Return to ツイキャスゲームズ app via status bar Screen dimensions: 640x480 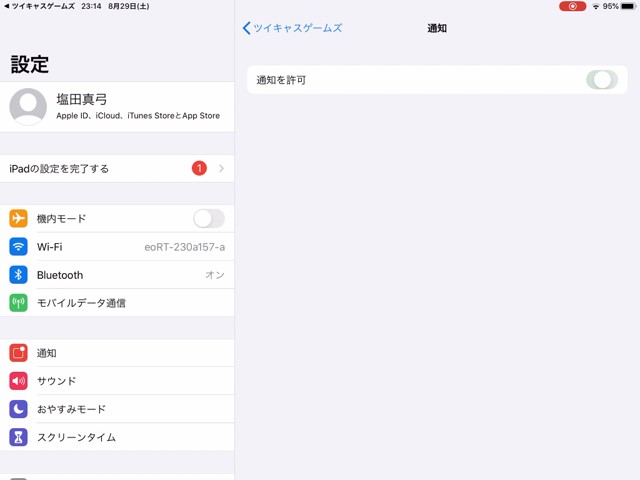(x=40, y=6)
